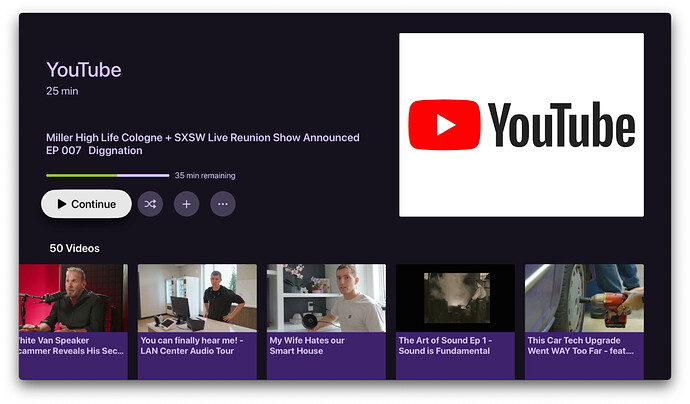Click the YouTube channel title heading
The height and width of the screenshot is (404, 690).
click(84, 70)
